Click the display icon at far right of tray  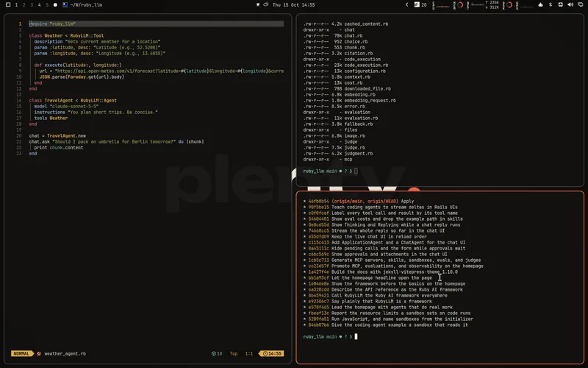(581, 5)
